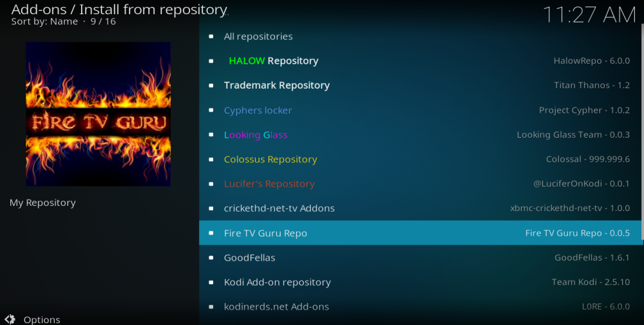Viewport: 644px width, 325px height.
Task: Click the Fire TV Guru repository thumbnail
Action: point(98,114)
